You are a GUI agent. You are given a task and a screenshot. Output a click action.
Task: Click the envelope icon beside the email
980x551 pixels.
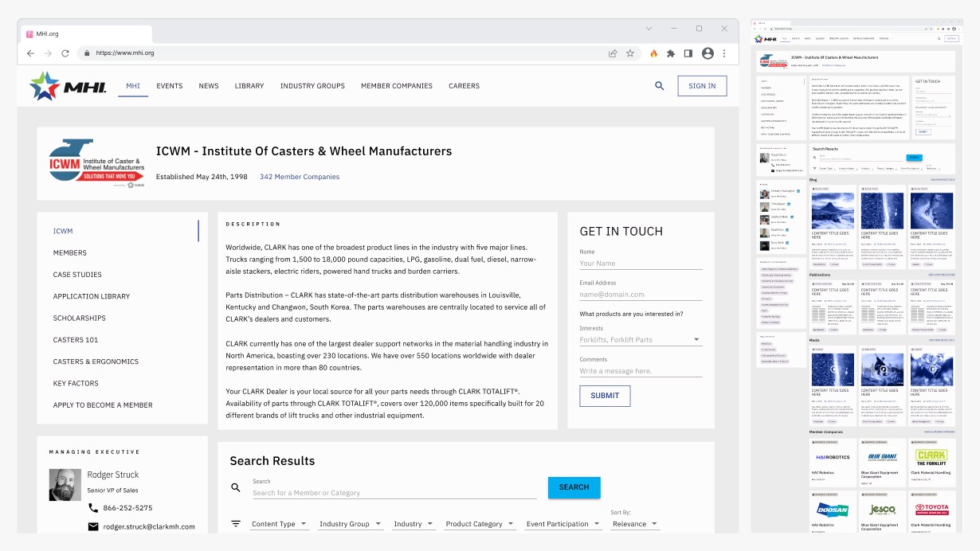click(93, 526)
